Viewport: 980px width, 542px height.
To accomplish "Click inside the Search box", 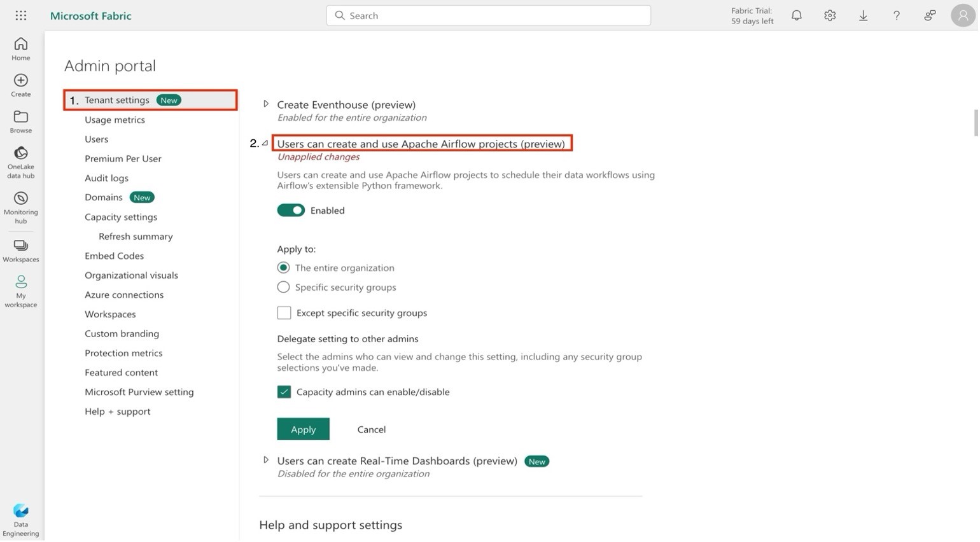I will (x=489, y=15).
